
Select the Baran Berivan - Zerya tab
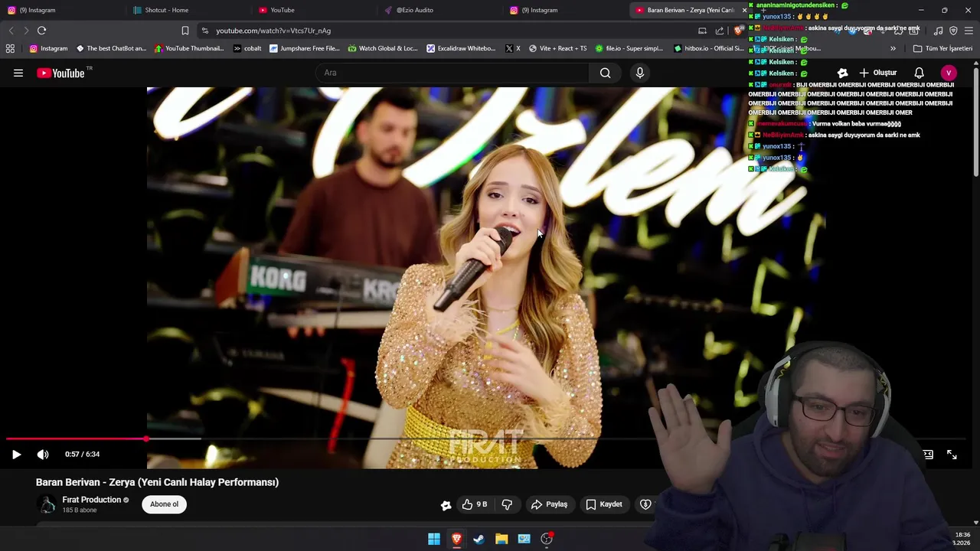(x=689, y=10)
